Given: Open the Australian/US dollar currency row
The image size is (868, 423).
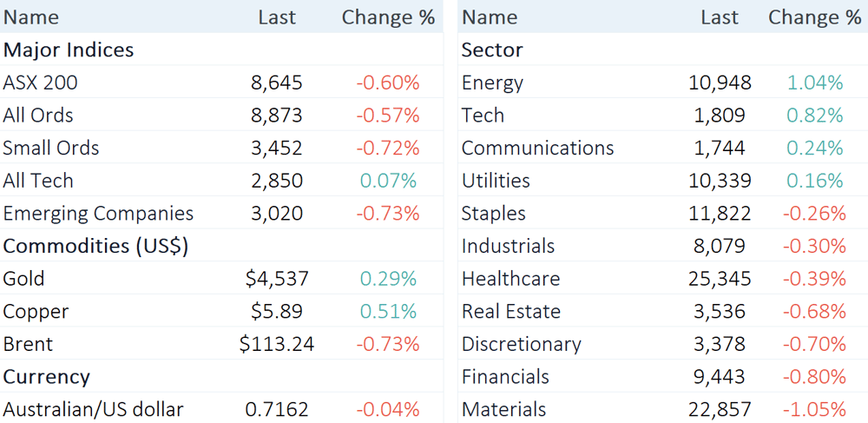Looking at the screenshot, I should pos(221,409).
